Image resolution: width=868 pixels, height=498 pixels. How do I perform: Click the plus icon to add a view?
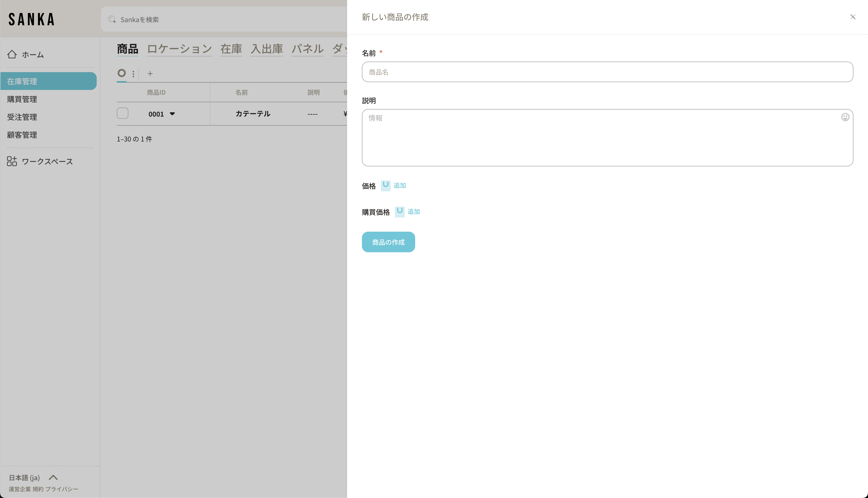pyautogui.click(x=150, y=74)
